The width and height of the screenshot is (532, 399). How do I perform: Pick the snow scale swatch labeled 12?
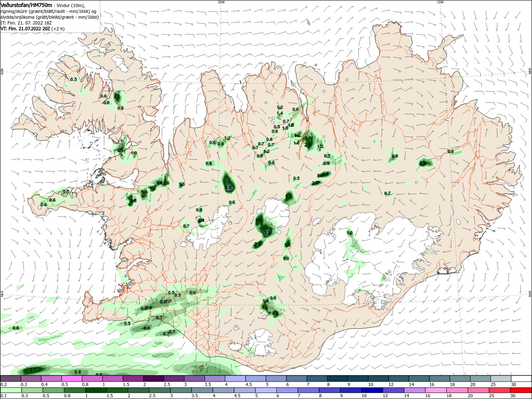click(399, 379)
